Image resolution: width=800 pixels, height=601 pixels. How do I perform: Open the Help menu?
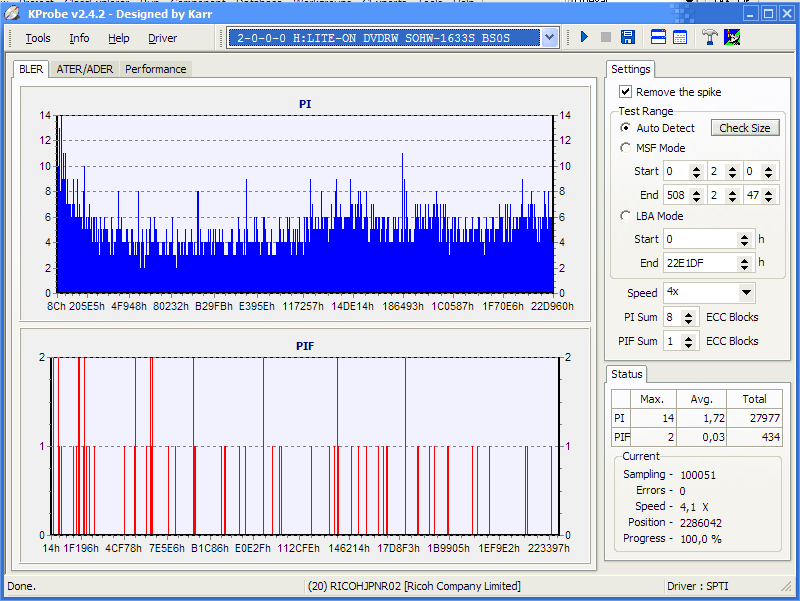pos(118,38)
